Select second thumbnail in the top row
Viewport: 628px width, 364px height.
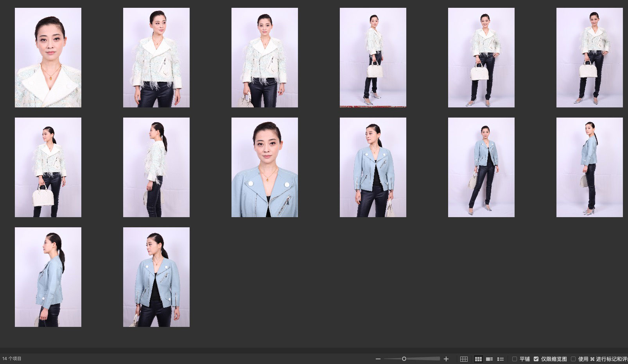[x=156, y=57]
